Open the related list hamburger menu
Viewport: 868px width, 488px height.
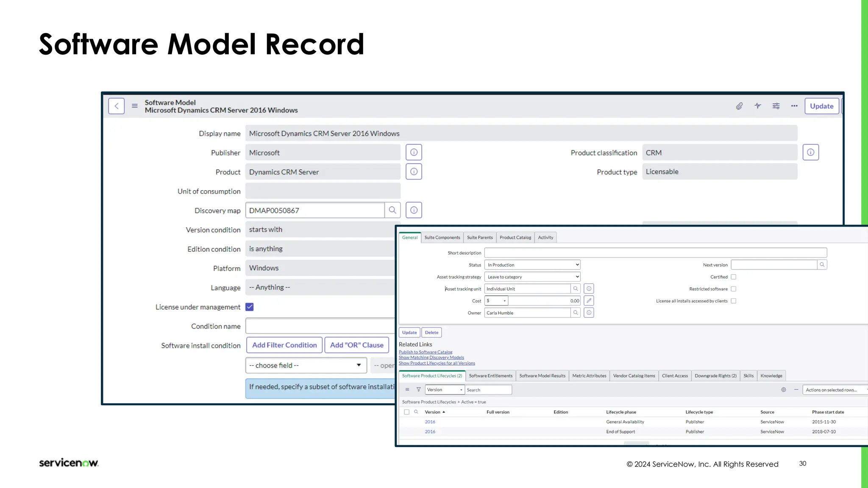(407, 390)
